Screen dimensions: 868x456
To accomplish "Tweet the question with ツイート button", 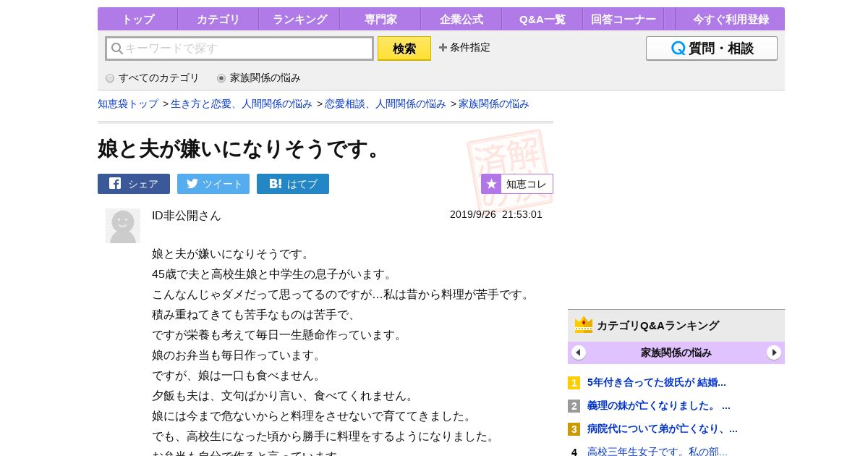I will click(x=213, y=184).
